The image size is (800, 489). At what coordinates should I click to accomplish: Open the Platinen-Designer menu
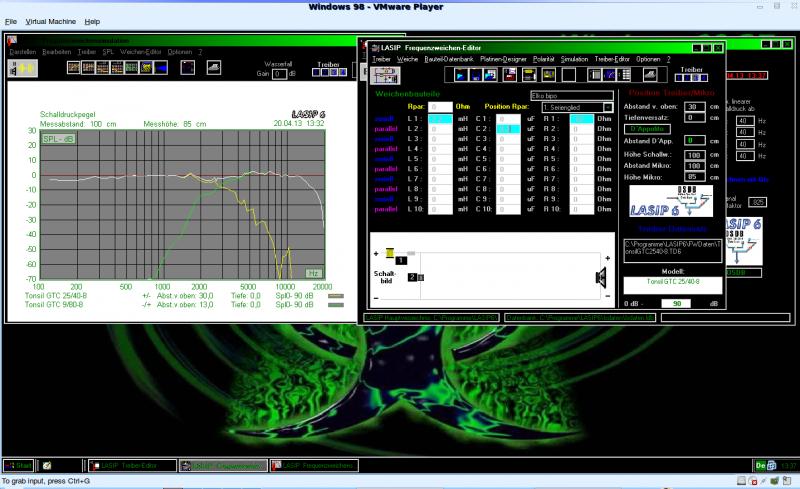(x=503, y=59)
